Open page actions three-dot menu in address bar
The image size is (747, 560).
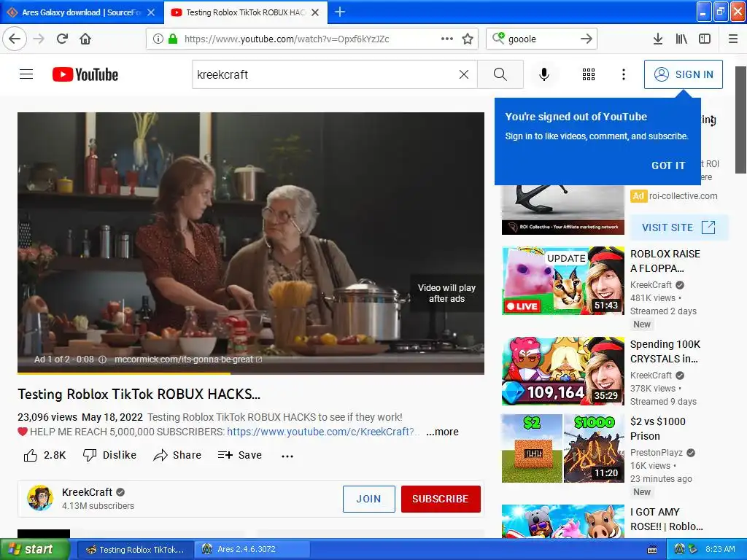coord(447,39)
